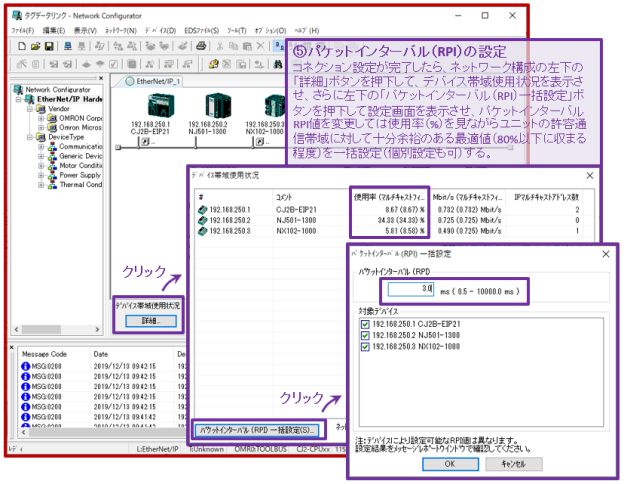Click the connection arrow badge under NX102-1000
Screen dimensions: 624x484
pyautogui.click(x=260, y=141)
